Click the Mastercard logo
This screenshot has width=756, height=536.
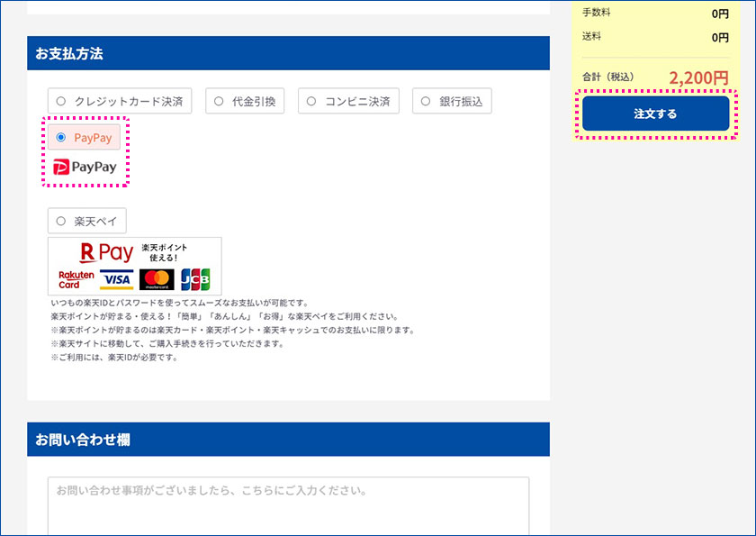click(157, 280)
